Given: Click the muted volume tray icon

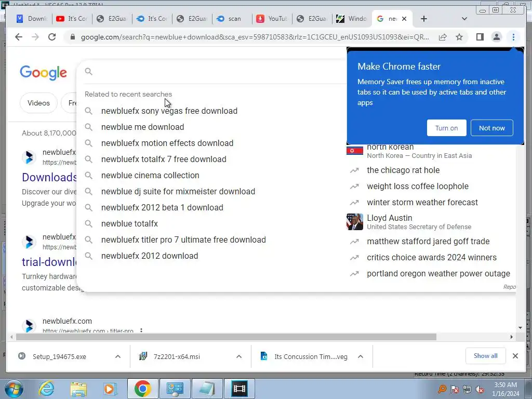Looking at the screenshot, I should [x=480, y=389].
